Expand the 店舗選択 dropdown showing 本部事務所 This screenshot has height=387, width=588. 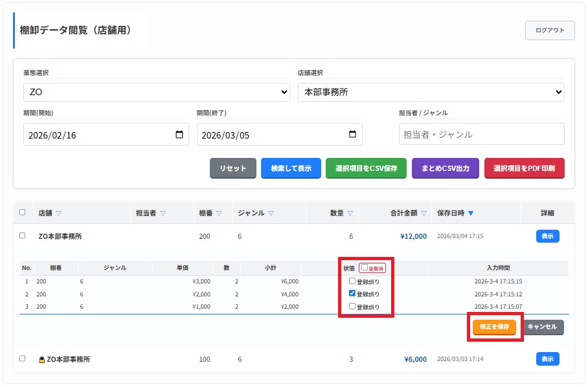[x=431, y=92]
